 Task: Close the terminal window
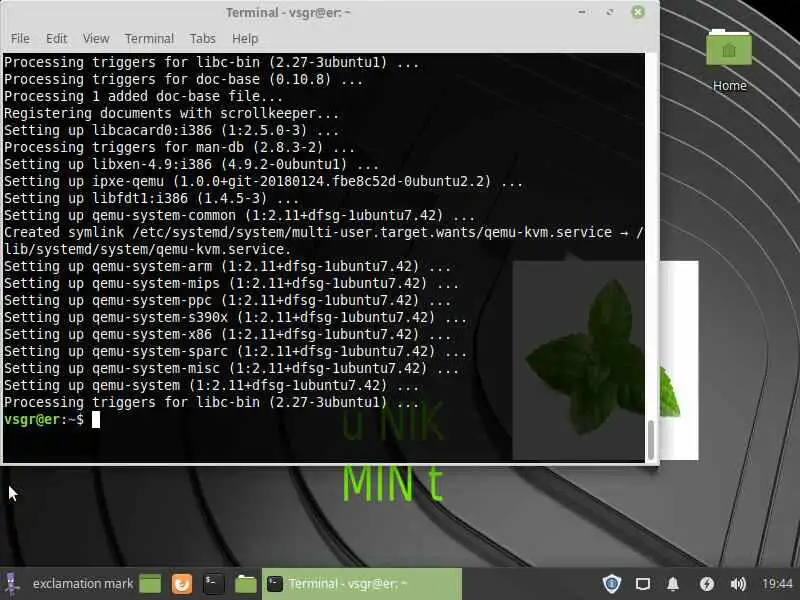[638, 12]
